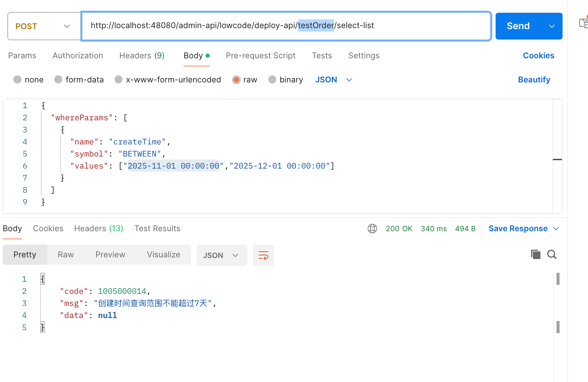Open the Pre-request Script tab
Screen dimensions: 588x382
[261, 56]
